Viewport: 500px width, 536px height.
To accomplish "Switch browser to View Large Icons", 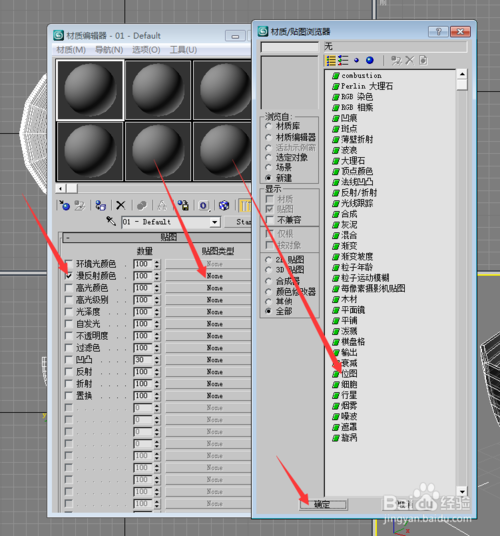I will pos(369,61).
